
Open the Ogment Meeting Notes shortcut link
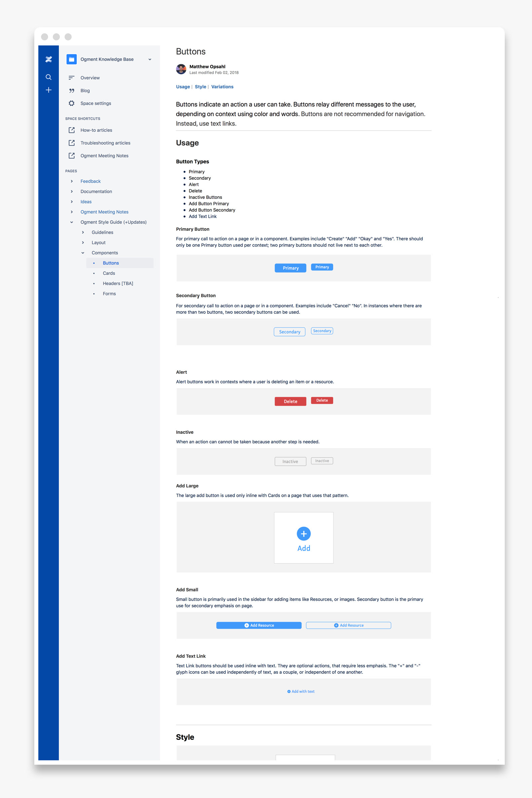pos(105,155)
